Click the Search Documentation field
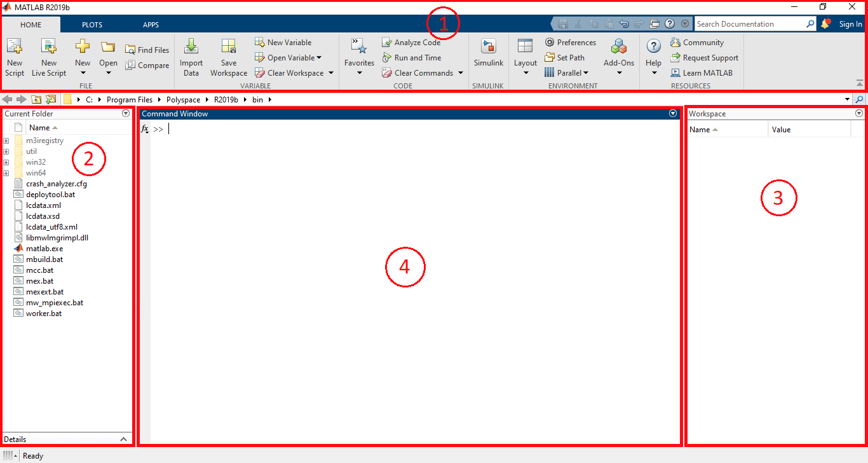 coord(750,24)
